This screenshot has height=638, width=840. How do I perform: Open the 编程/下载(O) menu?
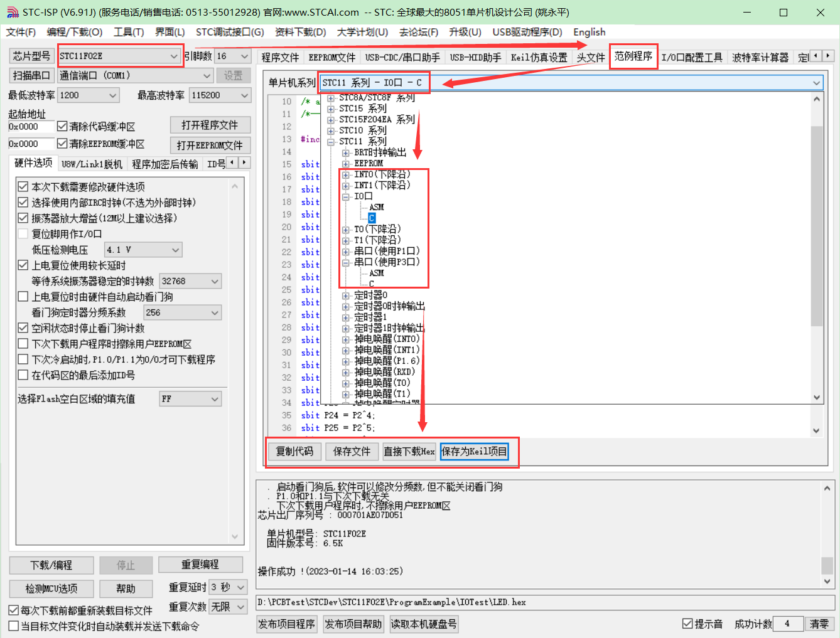point(75,32)
